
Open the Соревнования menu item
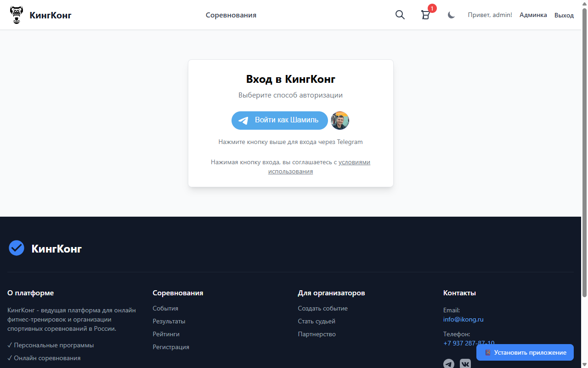231,15
